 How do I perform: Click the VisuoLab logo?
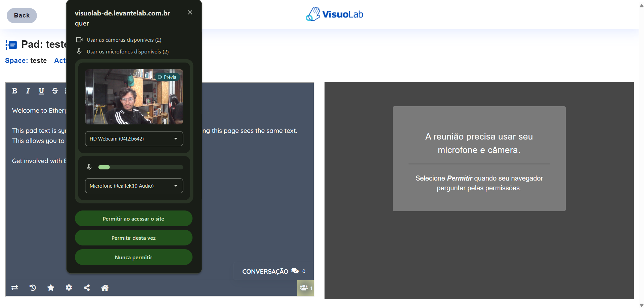pos(334,14)
